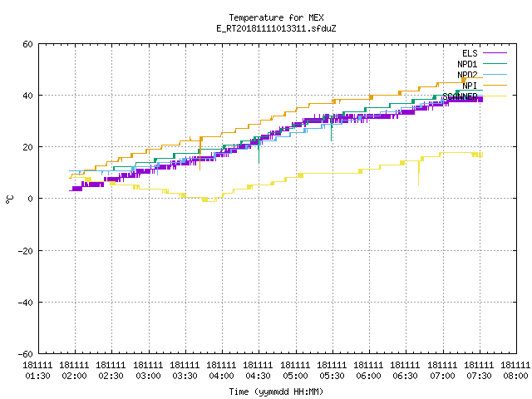Image resolution: width=532 pixels, height=399 pixels.
Task: Click the NPI legend label
Action: coord(470,86)
